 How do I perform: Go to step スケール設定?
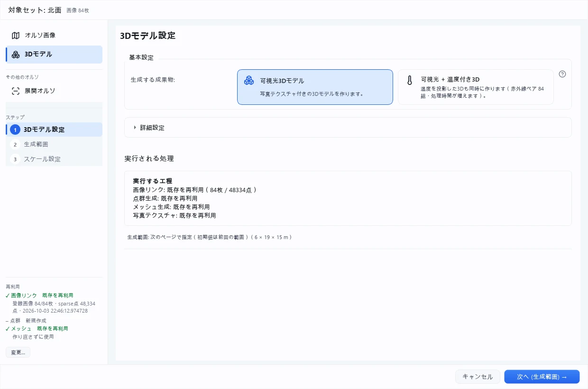pyautogui.click(x=54, y=159)
